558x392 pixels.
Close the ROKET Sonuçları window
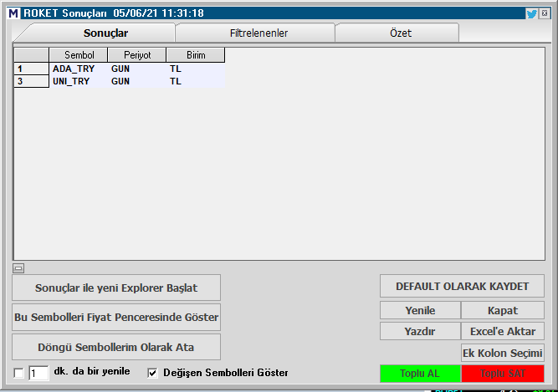[545, 13]
